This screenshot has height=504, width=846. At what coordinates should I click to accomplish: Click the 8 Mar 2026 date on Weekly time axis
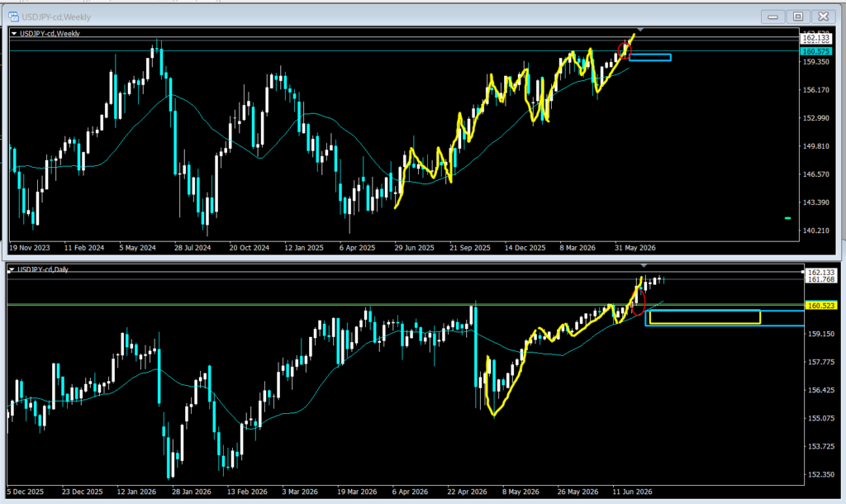pos(577,248)
